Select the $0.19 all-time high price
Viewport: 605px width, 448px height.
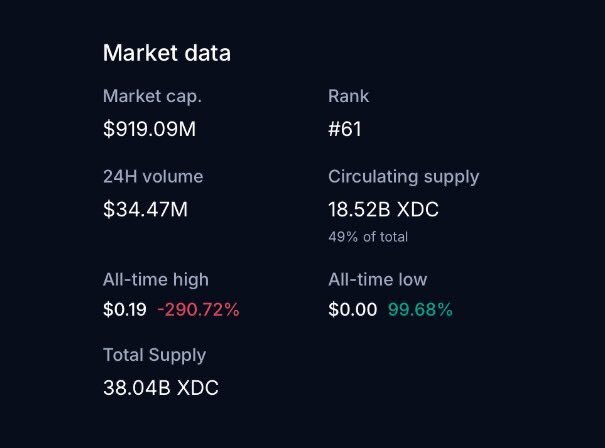(x=125, y=310)
